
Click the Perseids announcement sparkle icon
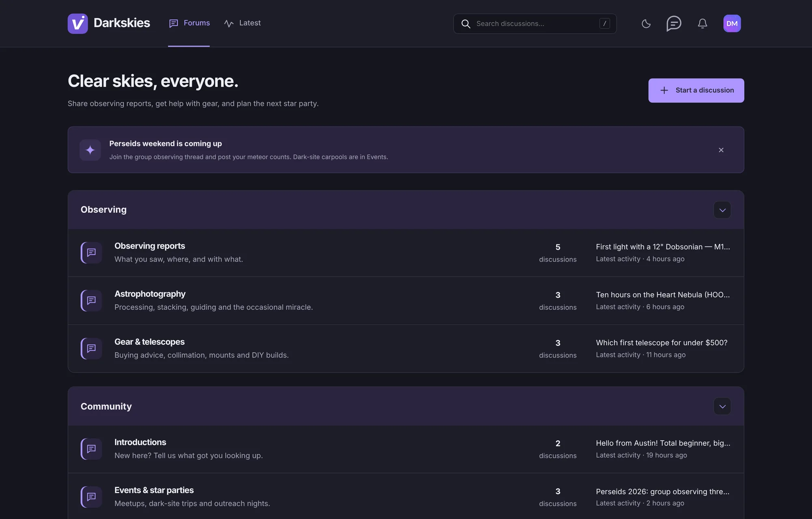(x=90, y=150)
